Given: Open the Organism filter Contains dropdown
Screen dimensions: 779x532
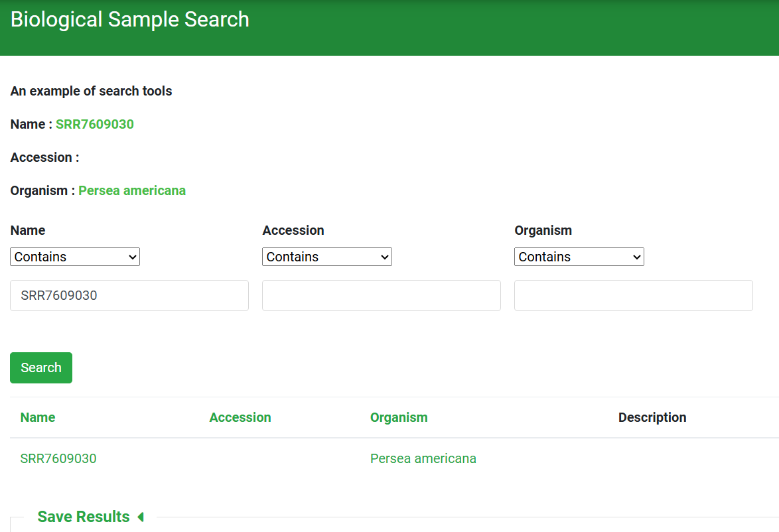Looking at the screenshot, I should [x=579, y=257].
